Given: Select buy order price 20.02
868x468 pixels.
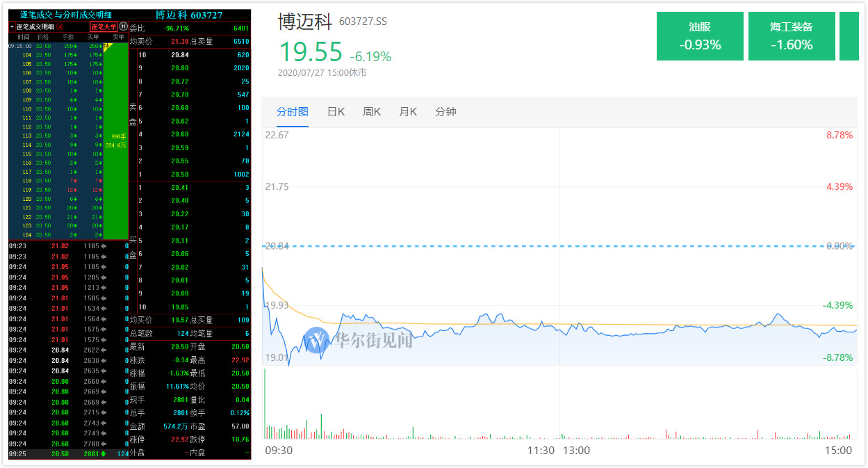Looking at the screenshot, I should 179,267.
